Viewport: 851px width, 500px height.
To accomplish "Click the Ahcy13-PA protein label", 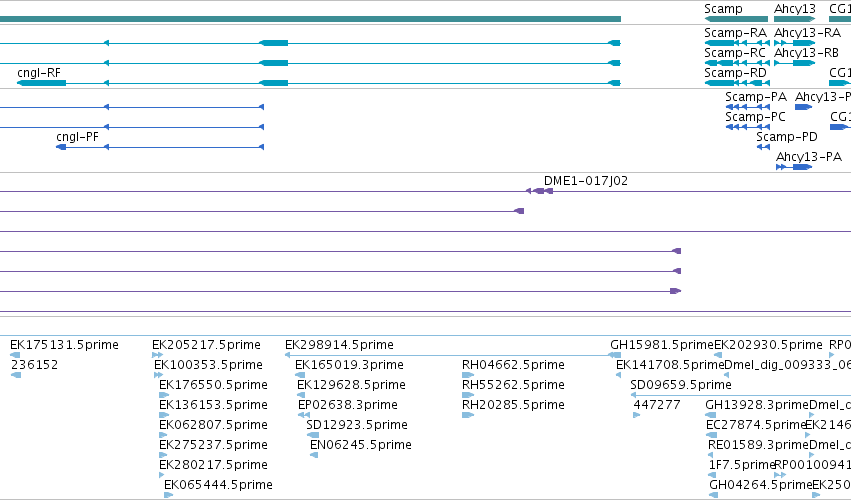I will (x=809, y=157).
